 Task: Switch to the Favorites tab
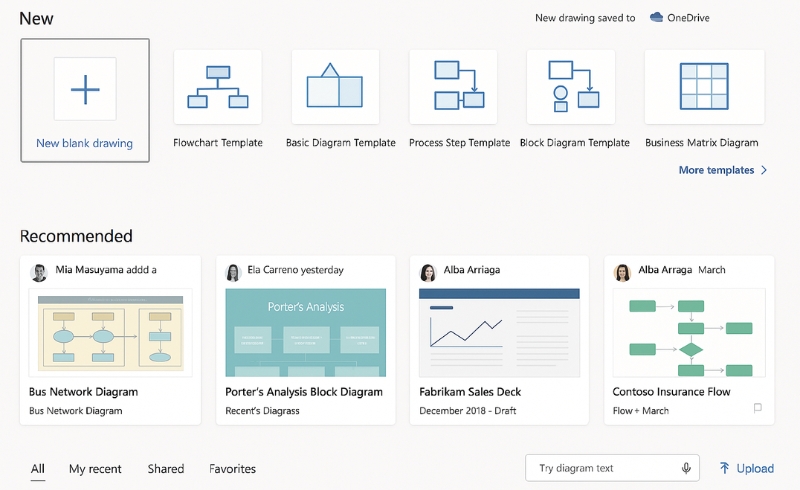233,469
